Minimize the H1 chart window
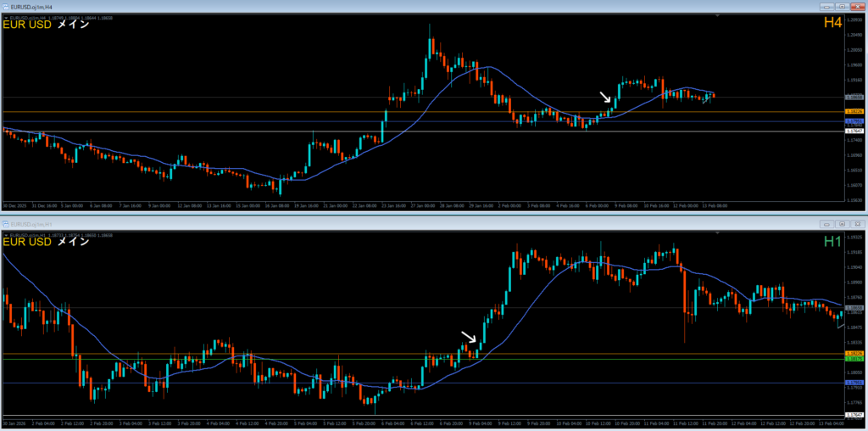Image resolution: width=868 pixels, height=431 pixels. (x=827, y=224)
